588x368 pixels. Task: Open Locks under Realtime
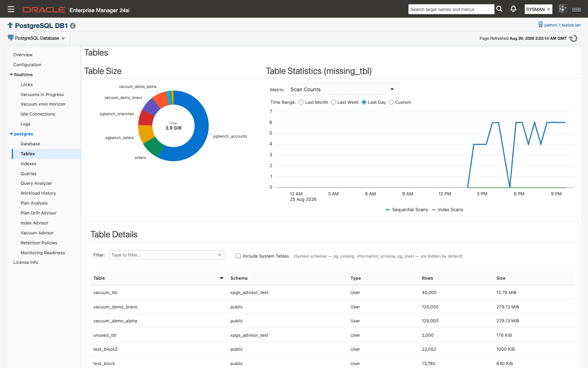click(x=26, y=85)
